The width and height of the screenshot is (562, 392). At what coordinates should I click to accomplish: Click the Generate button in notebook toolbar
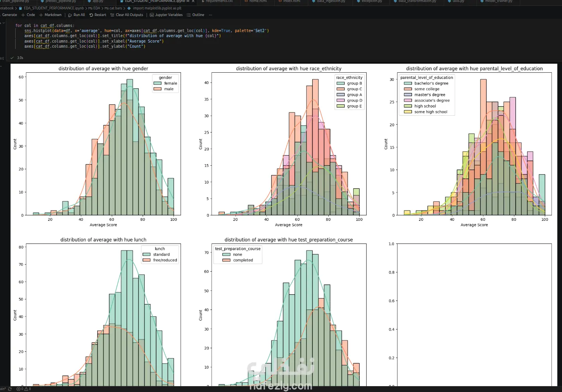9,15
